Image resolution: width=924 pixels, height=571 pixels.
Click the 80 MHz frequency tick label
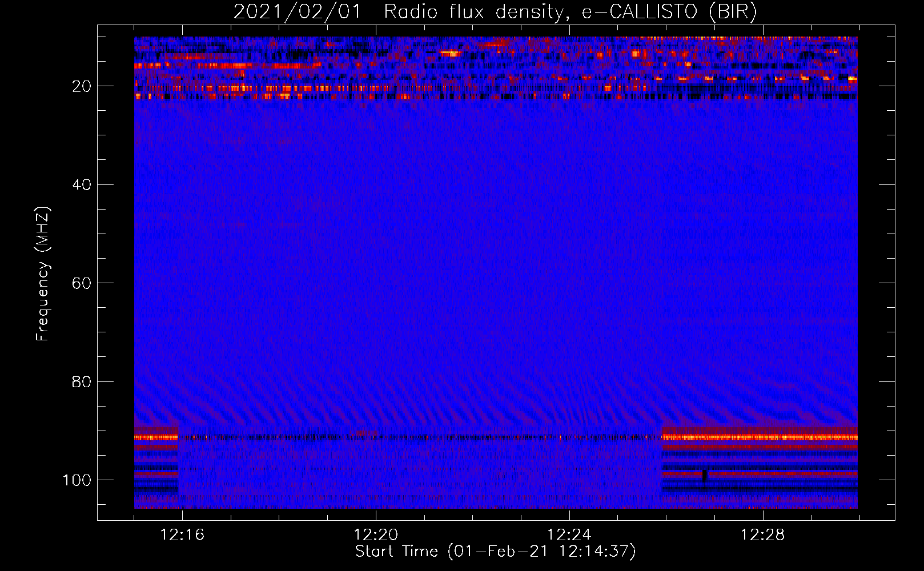point(82,381)
